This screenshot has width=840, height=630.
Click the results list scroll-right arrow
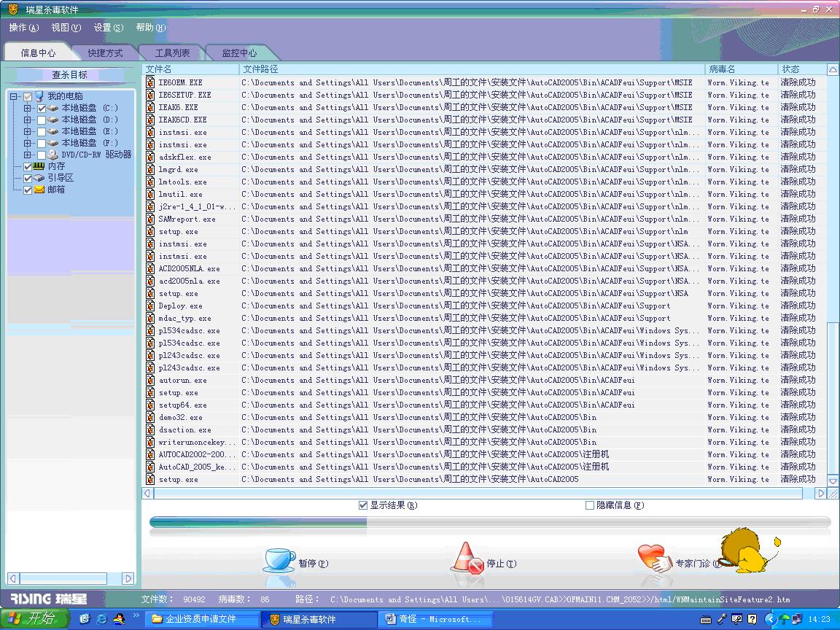tap(821, 494)
